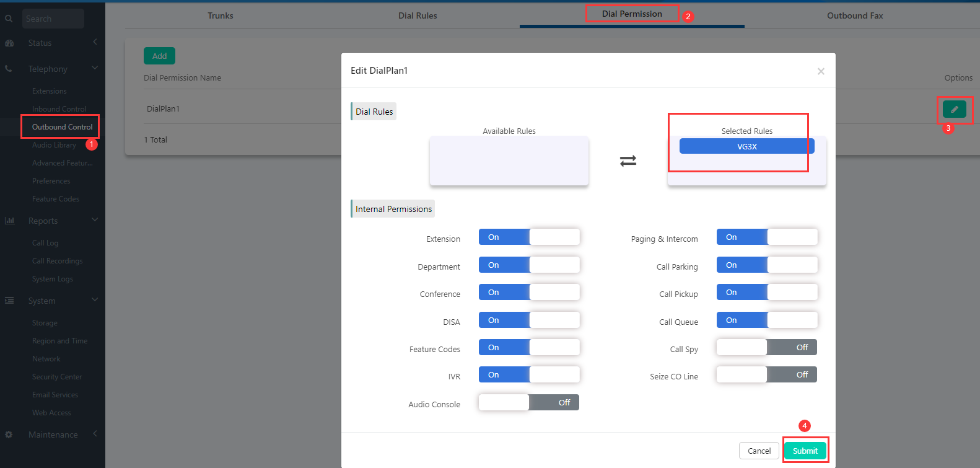Toggle the Extension permission switch
This screenshot has width=980, height=468.
click(529, 237)
